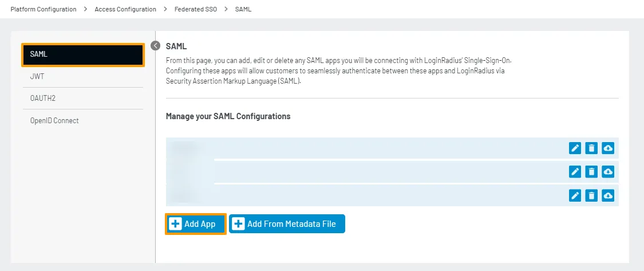Delete the first SAML configuration
Screen dimensions: 644x271
[x=592, y=148]
